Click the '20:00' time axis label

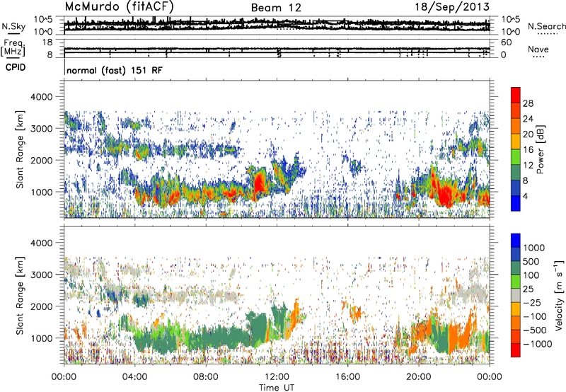click(x=418, y=377)
